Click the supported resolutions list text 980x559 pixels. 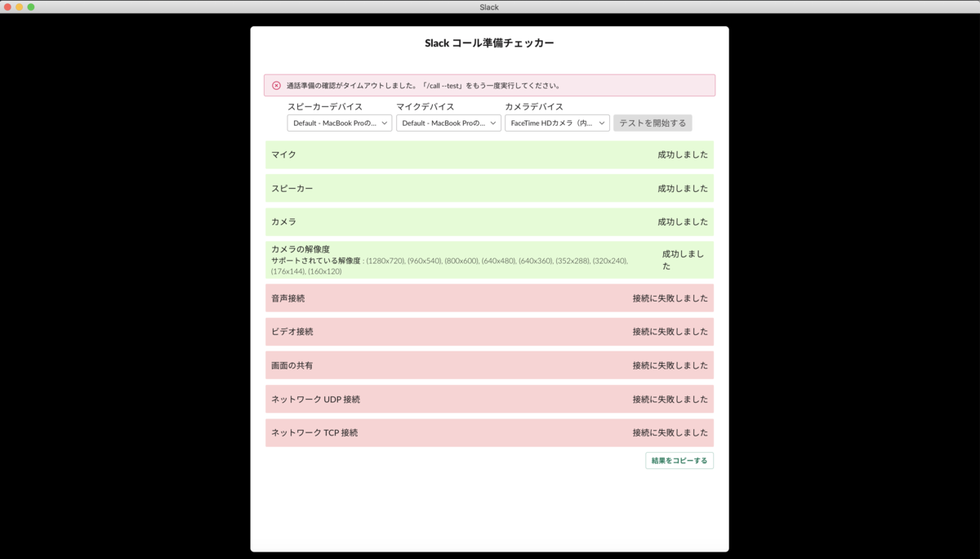[x=449, y=266]
